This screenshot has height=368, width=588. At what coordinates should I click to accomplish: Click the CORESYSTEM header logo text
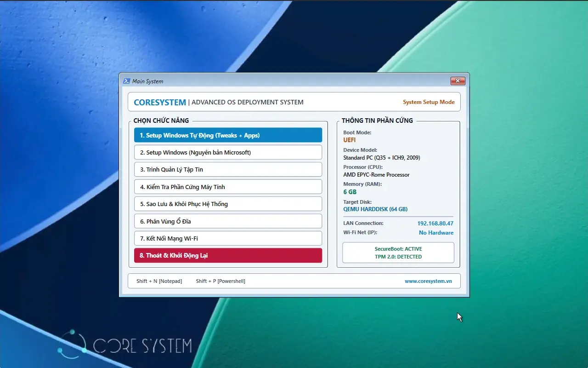pyautogui.click(x=160, y=102)
